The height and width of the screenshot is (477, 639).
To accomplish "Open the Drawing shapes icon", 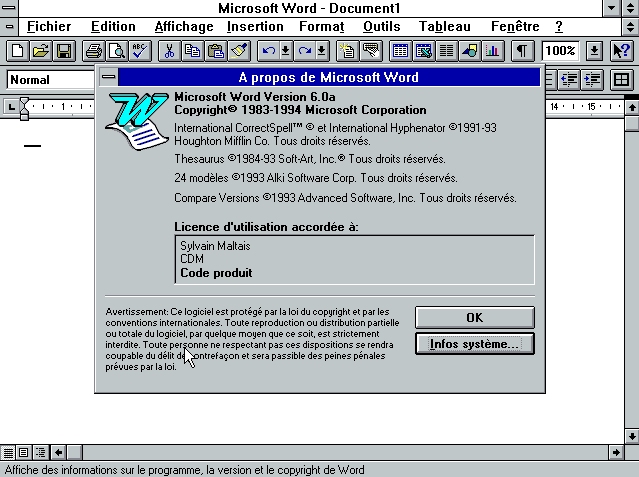I will (x=470, y=51).
